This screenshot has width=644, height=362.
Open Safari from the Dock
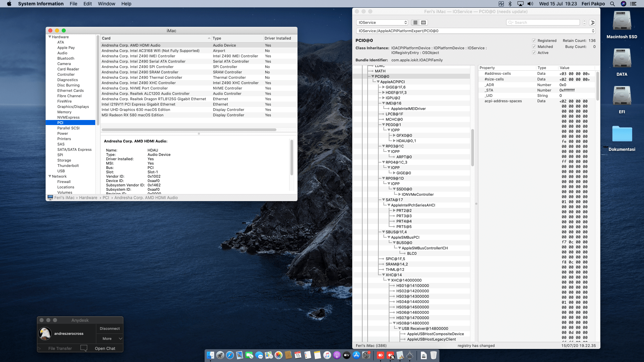click(230, 355)
